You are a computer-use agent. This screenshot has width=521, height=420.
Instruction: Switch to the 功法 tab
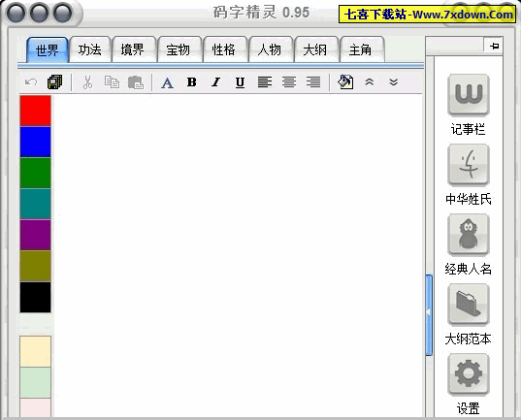(89, 49)
